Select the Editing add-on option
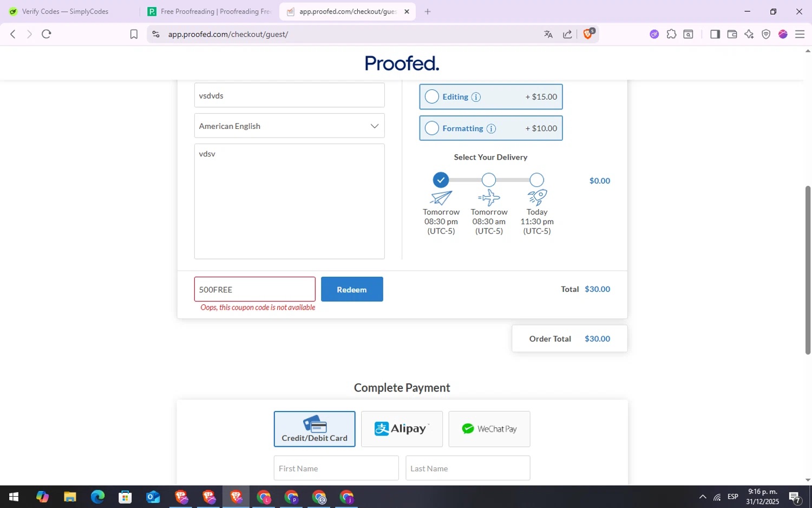 491,97
